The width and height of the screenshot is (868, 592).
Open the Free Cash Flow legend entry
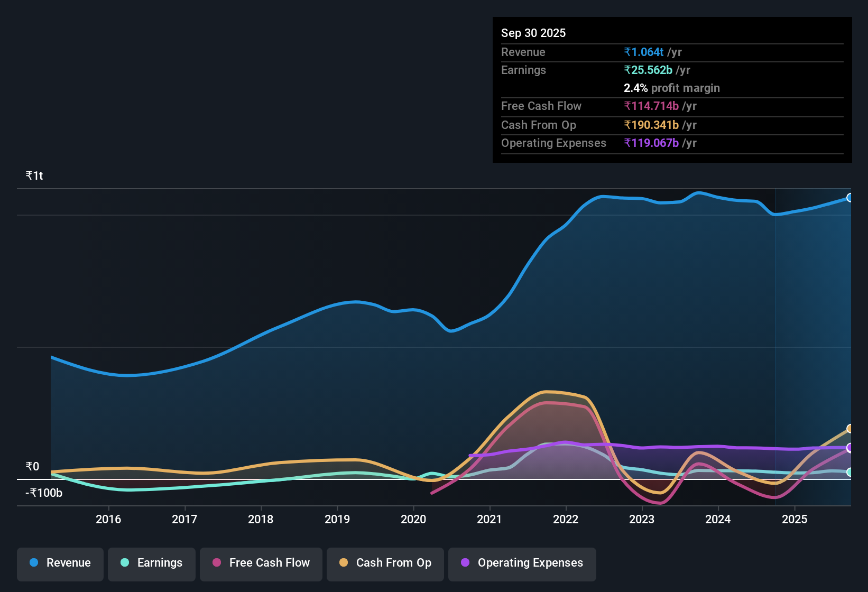pos(261,563)
